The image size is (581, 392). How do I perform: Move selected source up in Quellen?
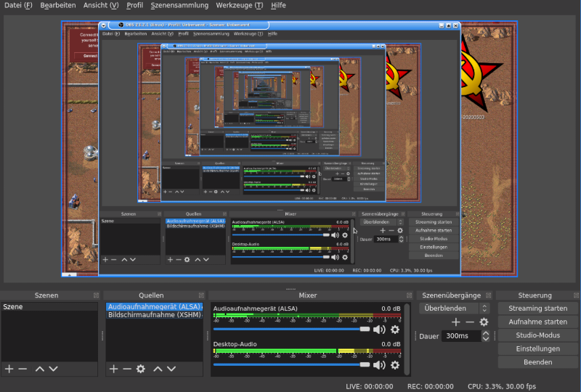click(x=158, y=369)
